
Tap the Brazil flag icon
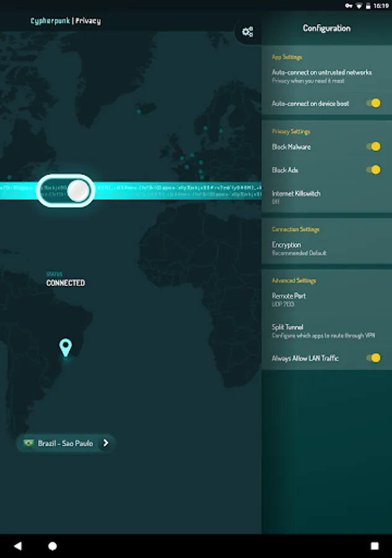tap(28, 443)
